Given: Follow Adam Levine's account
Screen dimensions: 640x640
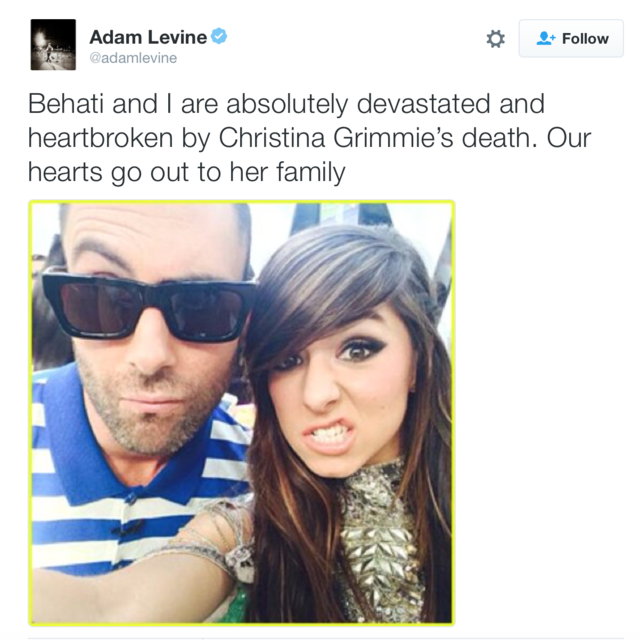Looking at the screenshot, I should click(571, 38).
